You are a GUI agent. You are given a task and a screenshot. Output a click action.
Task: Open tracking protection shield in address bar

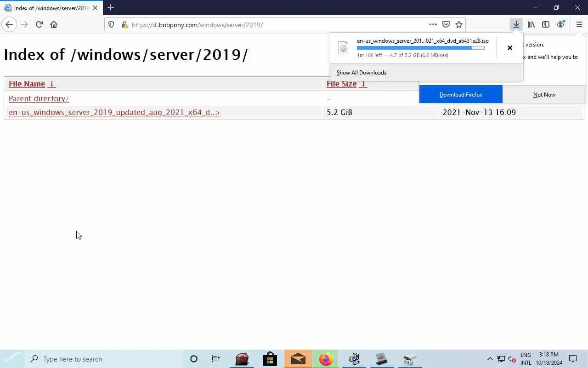point(111,25)
